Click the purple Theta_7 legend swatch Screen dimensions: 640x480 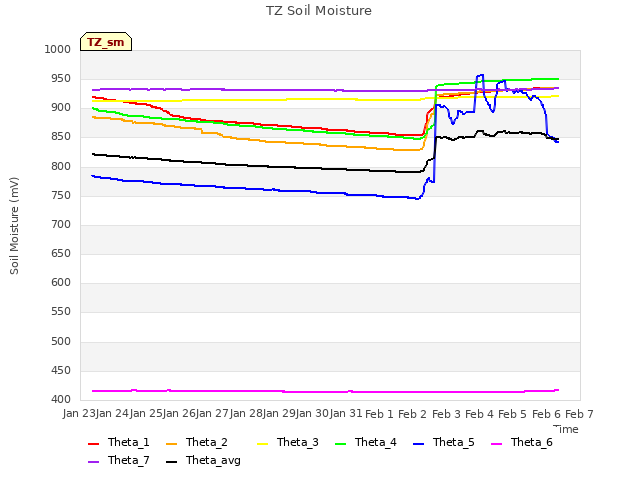click(x=93, y=462)
